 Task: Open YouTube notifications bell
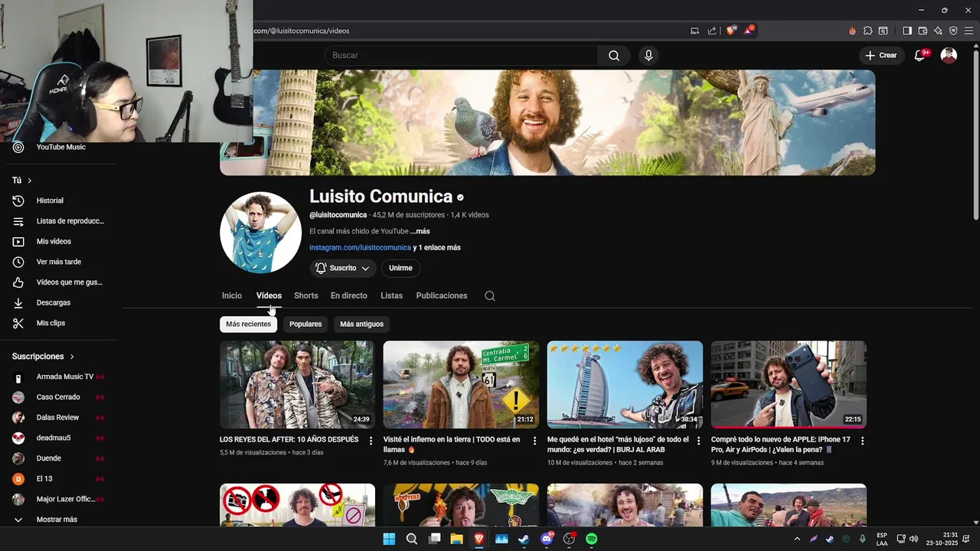[x=920, y=55]
